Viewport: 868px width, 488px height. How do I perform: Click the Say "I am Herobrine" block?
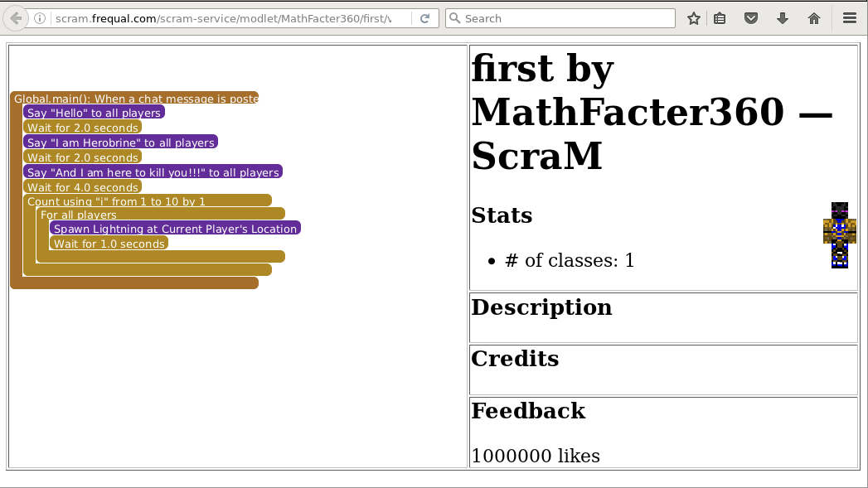(x=120, y=143)
